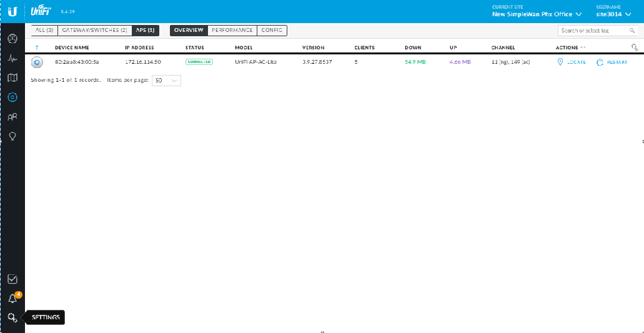This screenshot has width=644, height=333.
Task: Click the LOCATE action link
Action: click(577, 62)
